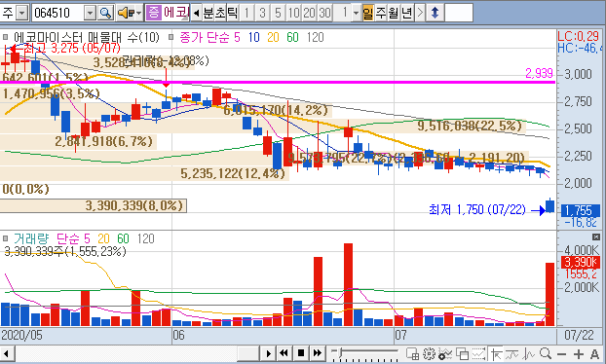Select the 초 (second) chart period

[x=220, y=13]
